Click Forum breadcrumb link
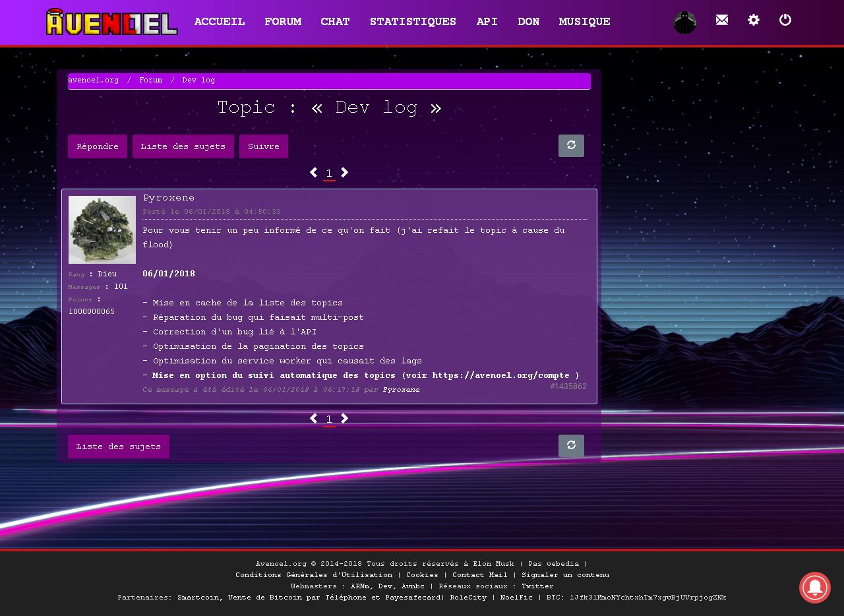The image size is (844, 616). (x=150, y=80)
